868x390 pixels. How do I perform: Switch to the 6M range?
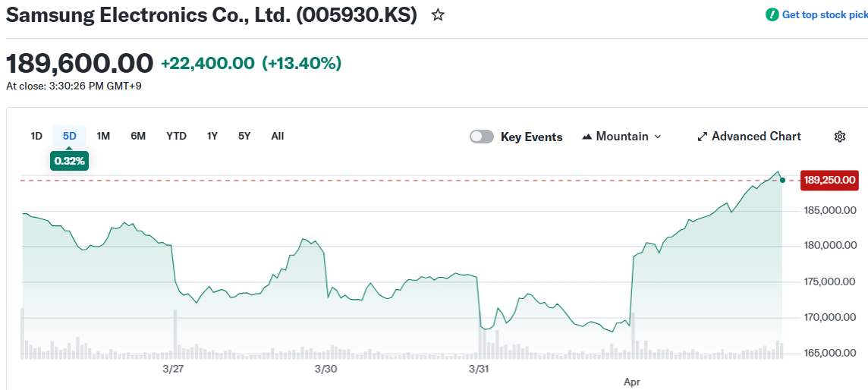[138, 136]
